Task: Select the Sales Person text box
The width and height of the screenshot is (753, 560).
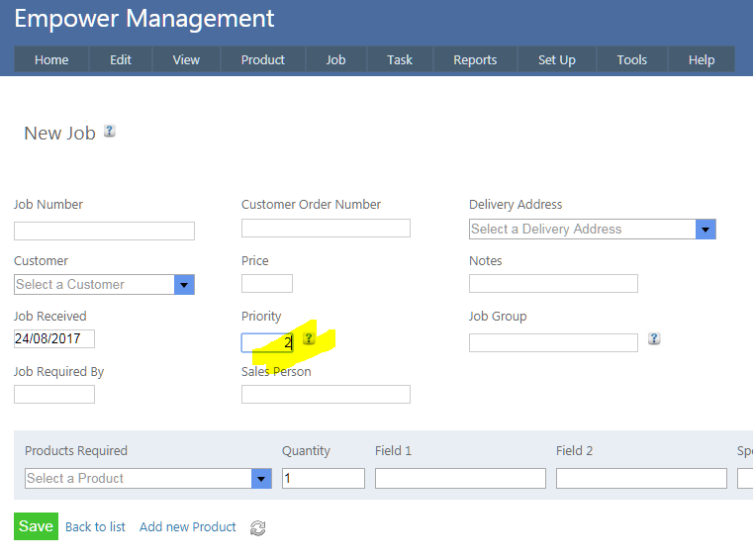Action: [326, 395]
